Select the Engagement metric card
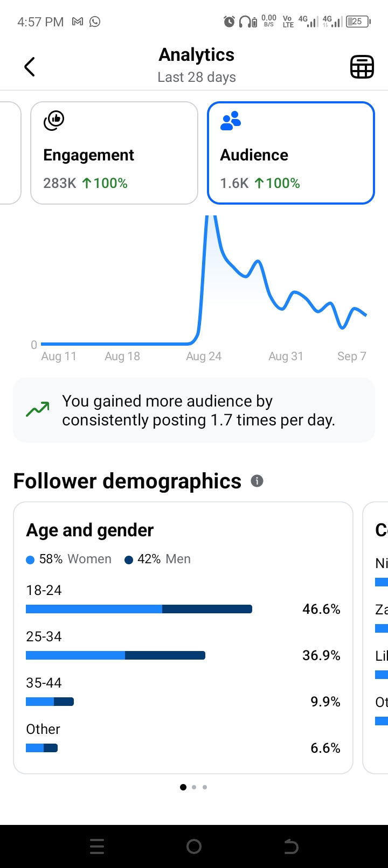This screenshot has width=388, height=868. pyautogui.click(x=114, y=153)
